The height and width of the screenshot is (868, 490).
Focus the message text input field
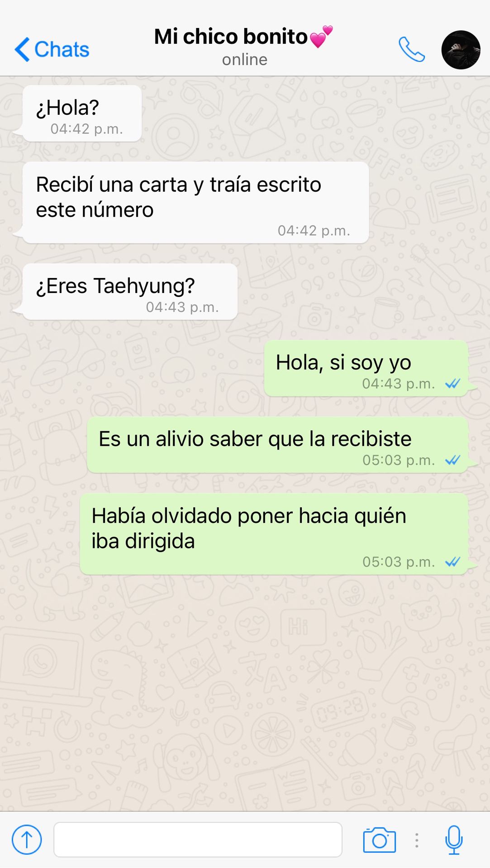tap(198, 840)
